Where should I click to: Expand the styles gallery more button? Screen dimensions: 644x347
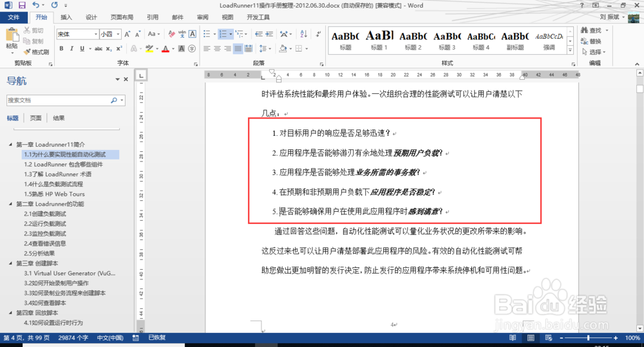(570, 50)
